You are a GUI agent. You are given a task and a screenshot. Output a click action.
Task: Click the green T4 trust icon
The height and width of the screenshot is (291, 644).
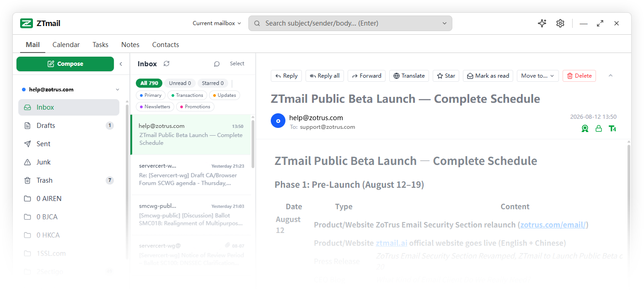[612, 129]
